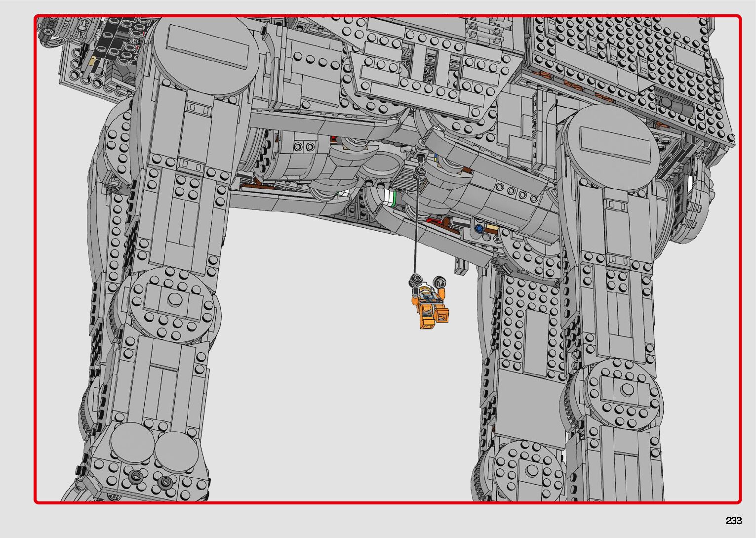Viewport: 756px width, 538px height.
Task: Select page number 233
Action: [733, 521]
